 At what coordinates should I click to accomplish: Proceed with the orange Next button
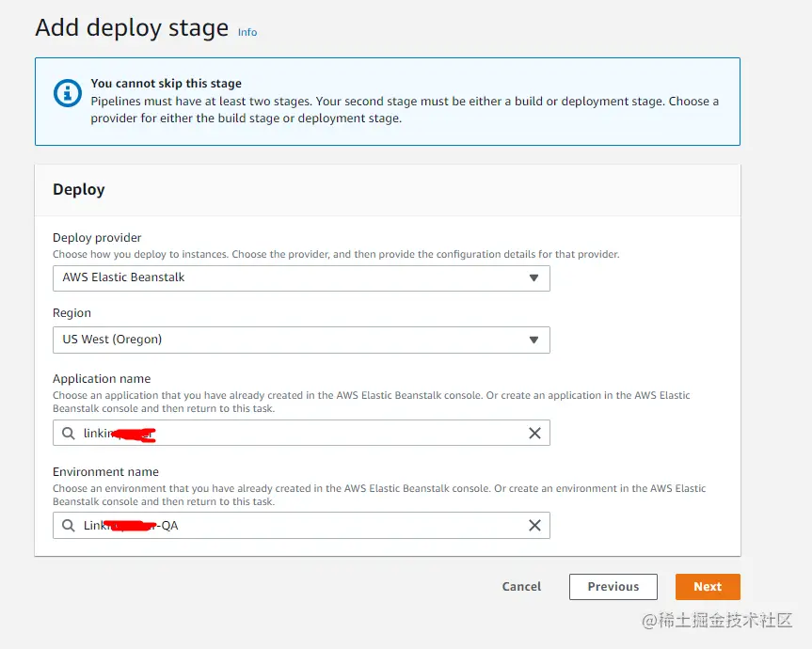pyautogui.click(x=708, y=587)
